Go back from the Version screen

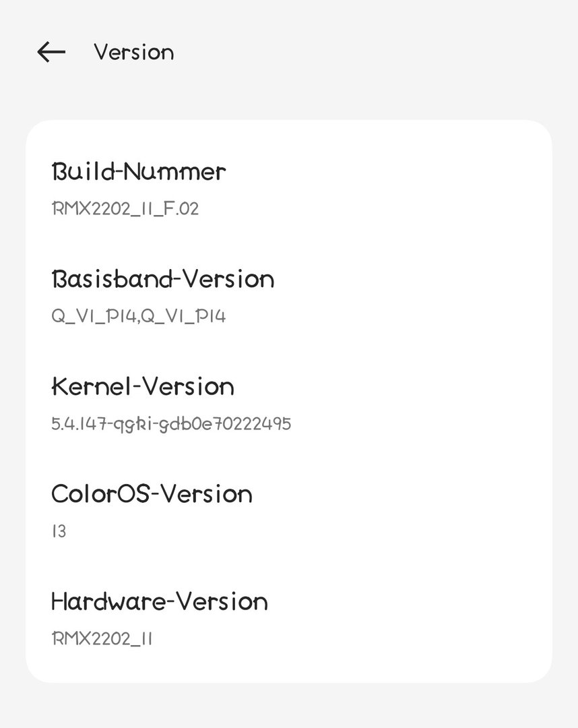pos(51,52)
